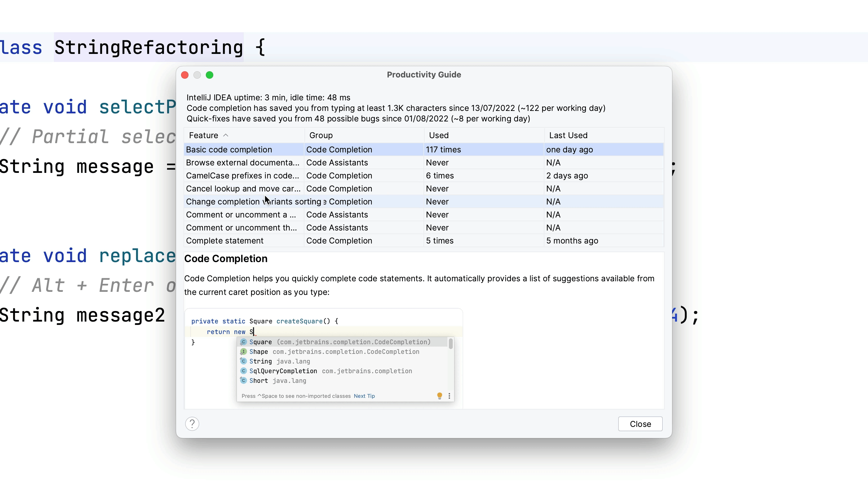This screenshot has height=487, width=868.
Task: Select Browse external documentation row
Action: (242, 163)
